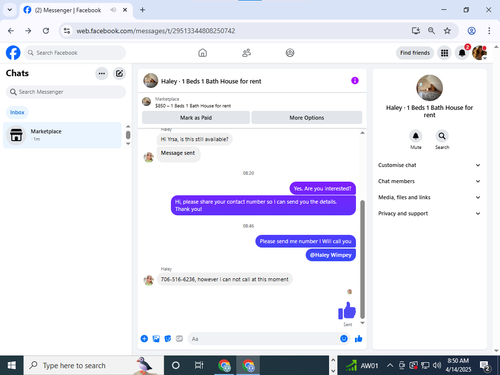Screen dimensions: 500x375
Task: Focus the Search Facebook field
Action: (x=75, y=53)
